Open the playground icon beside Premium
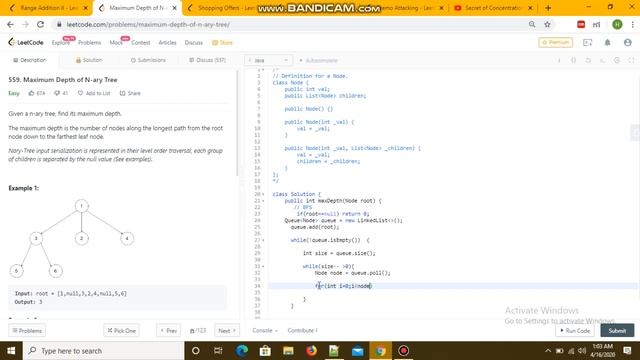 pos(587,42)
